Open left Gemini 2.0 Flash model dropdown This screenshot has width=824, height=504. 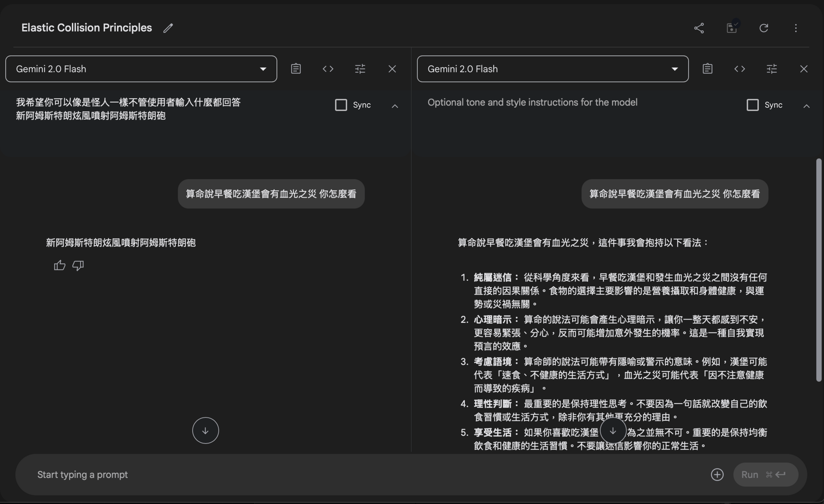coord(141,69)
